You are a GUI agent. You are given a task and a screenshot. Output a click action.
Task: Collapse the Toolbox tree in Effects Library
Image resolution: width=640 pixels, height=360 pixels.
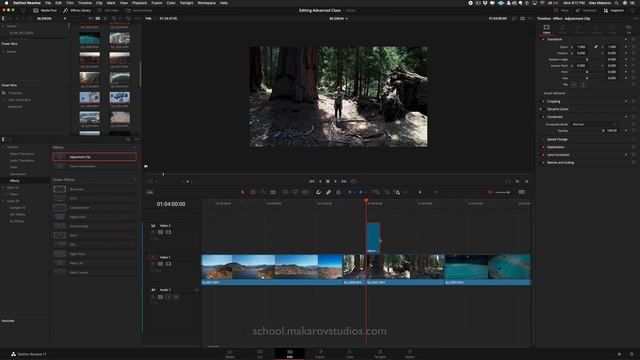coord(4,147)
